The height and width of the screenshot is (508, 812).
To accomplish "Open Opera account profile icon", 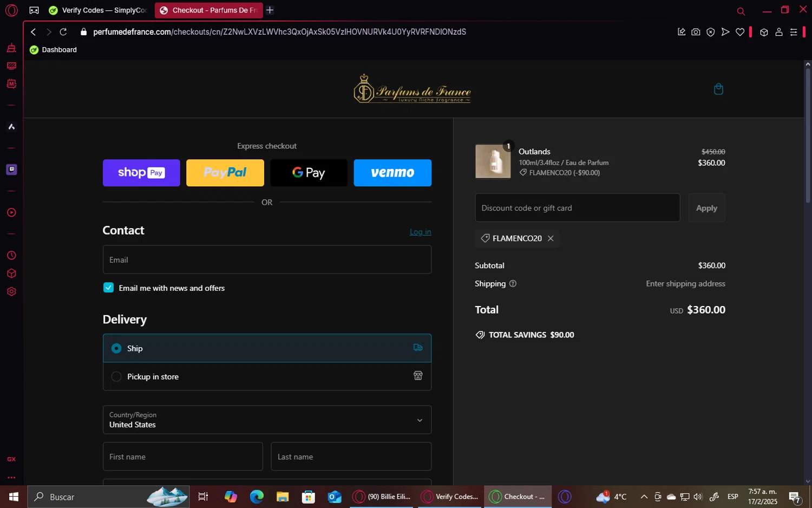I will (x=779, y=32).
